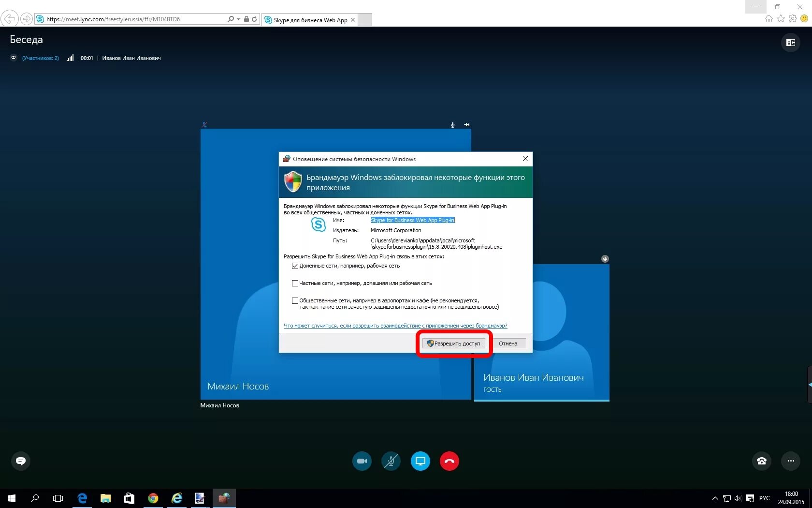The height and width of the screenshot is (508, 812).
Task: Open more options ellipsis button
Action: tap(791, 461)
